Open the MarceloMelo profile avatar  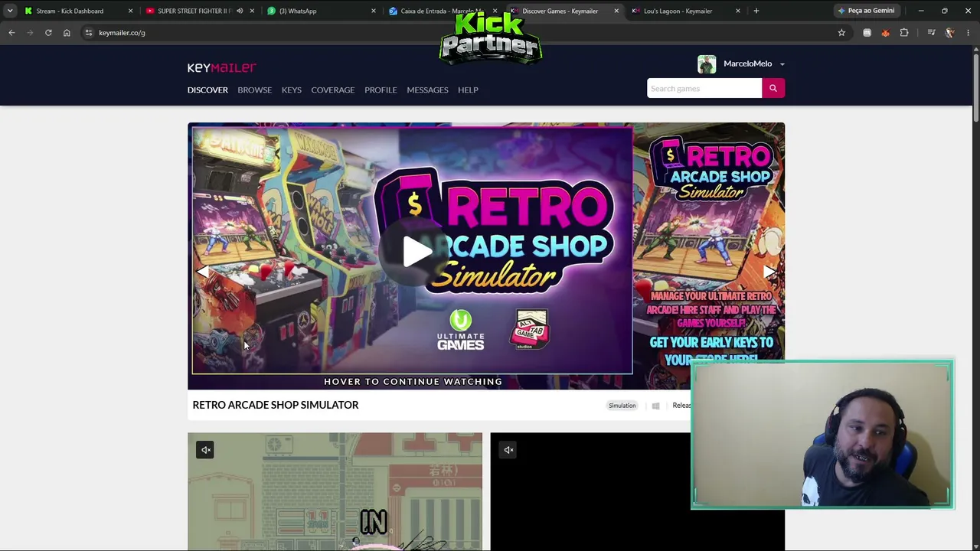tap(707, 64)
